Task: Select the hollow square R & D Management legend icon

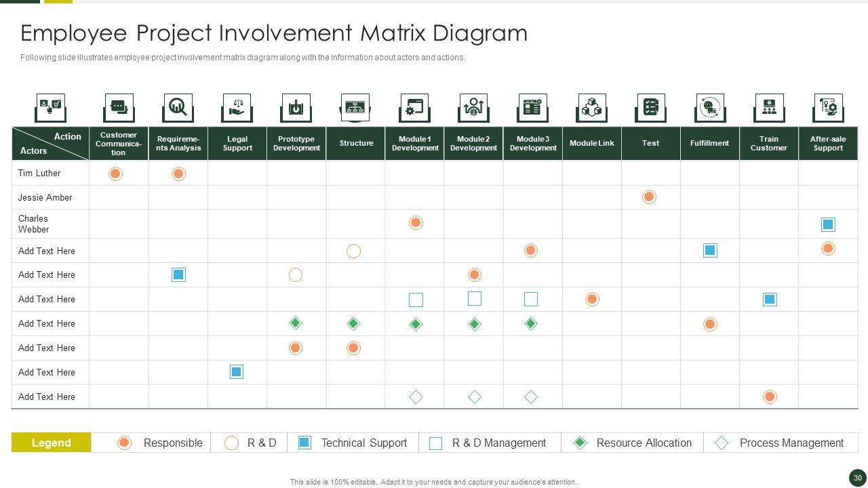Action: click(436, 443)
